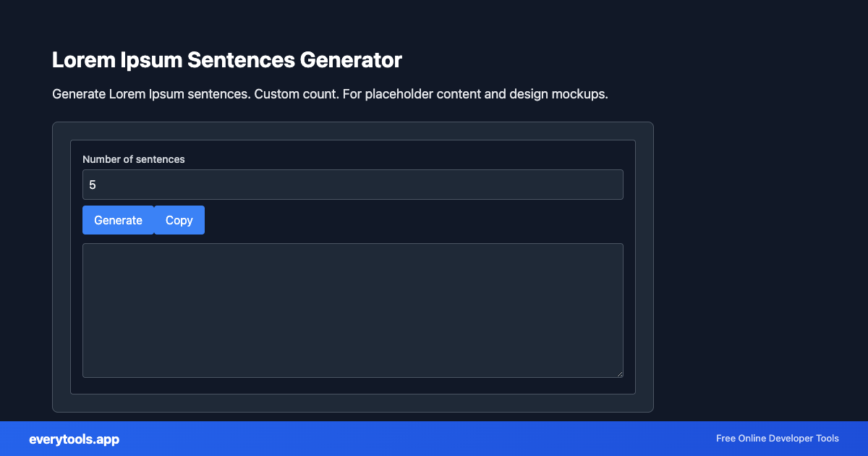
Task: Open the everytools.app homepage link
Action: (x=74, y=439)
